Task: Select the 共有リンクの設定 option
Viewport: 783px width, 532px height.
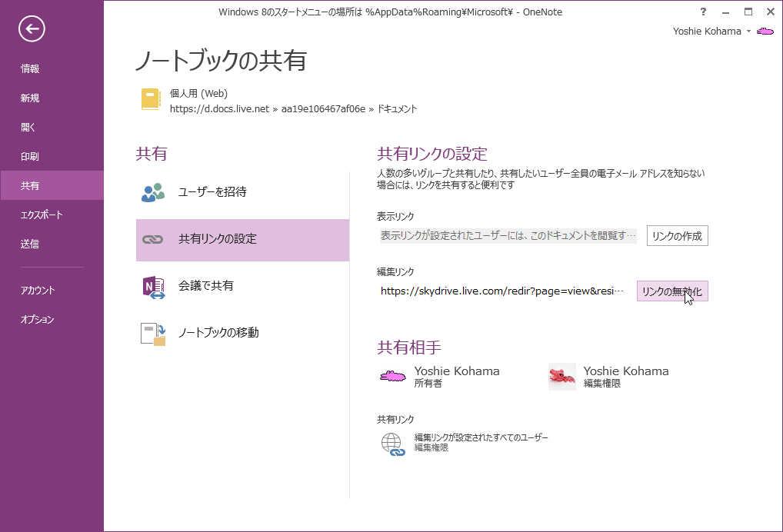Action: point(243,240)
